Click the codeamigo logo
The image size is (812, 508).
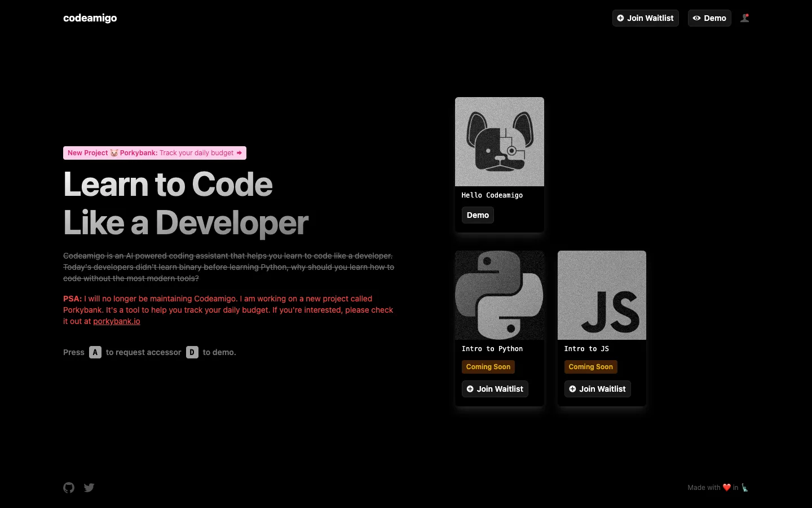click(90, 18)
